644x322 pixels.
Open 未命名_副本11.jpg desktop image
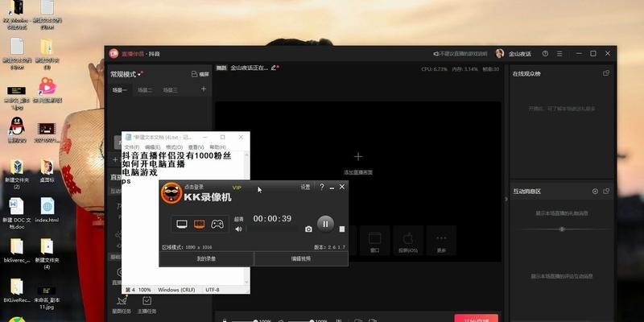click(x=47, y=297)
